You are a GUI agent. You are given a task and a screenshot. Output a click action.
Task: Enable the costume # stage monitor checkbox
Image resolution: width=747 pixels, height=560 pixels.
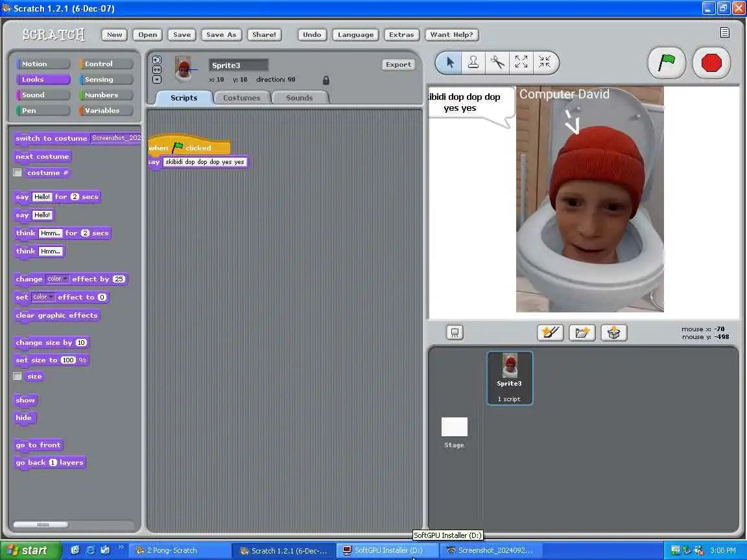click(18, 172)
